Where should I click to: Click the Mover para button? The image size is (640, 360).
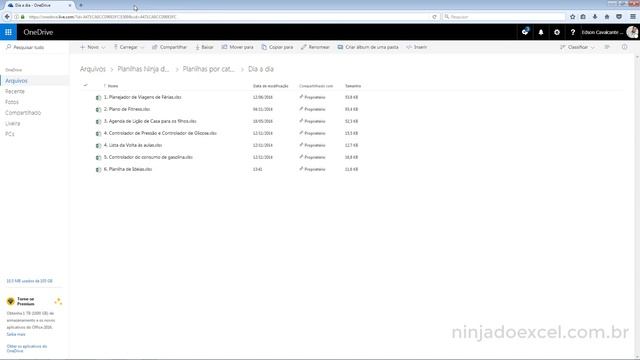pyautogui.click(x=238, y=47)
